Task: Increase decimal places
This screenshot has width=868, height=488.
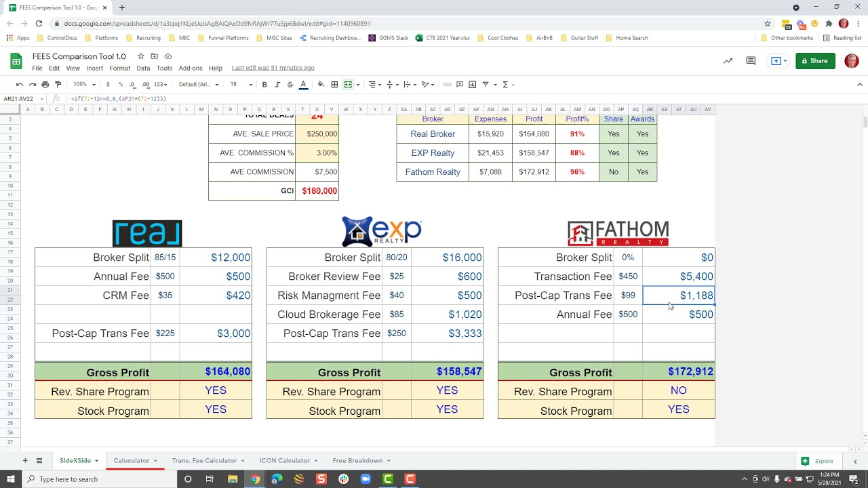Action: 146,85
